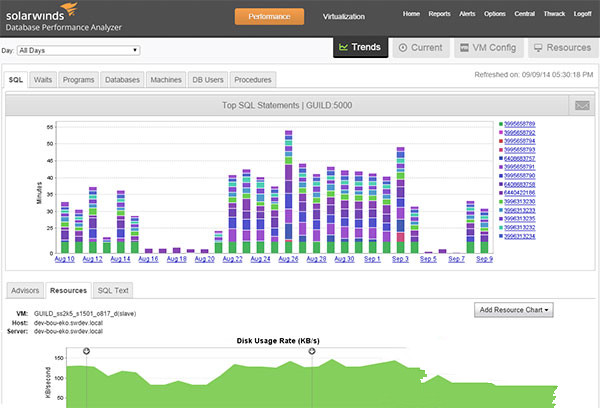Open the Trends view with chart icon
Image resolution: width=600 pixels, height=408 pixels.
pos(359,47)
